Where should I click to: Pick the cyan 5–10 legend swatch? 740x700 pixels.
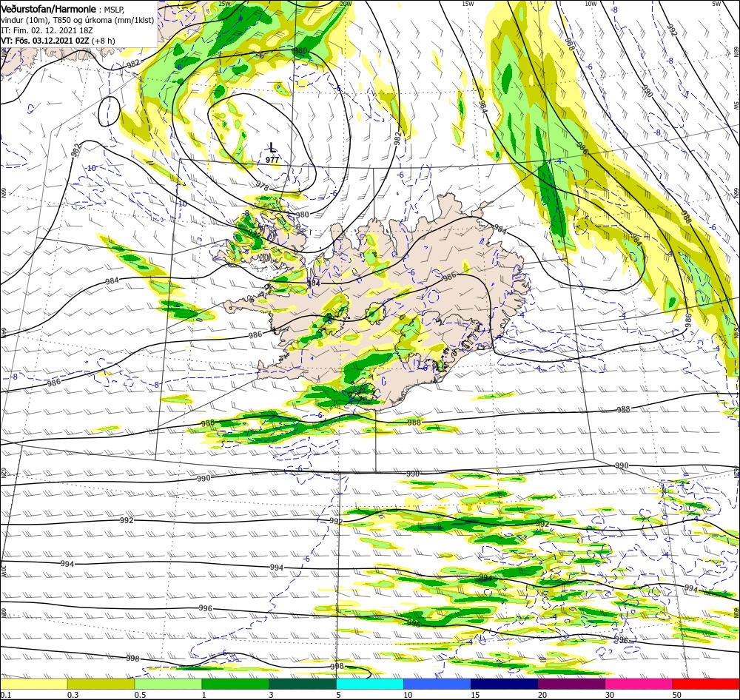tap(370, 684)
